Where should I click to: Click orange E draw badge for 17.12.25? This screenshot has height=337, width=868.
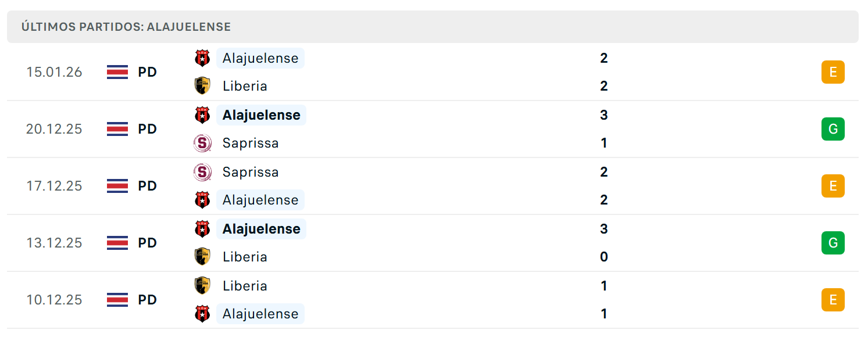pyautogui.click(x=833, y=186)
